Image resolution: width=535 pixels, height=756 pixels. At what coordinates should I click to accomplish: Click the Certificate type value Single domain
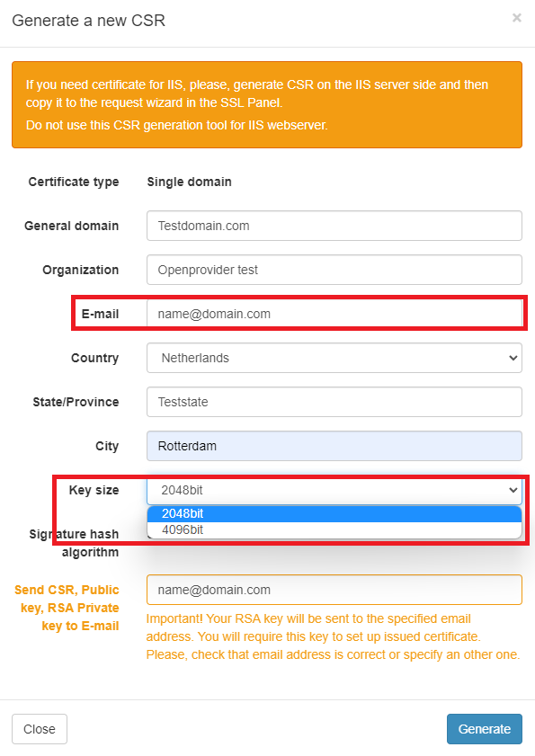[189, 182]
